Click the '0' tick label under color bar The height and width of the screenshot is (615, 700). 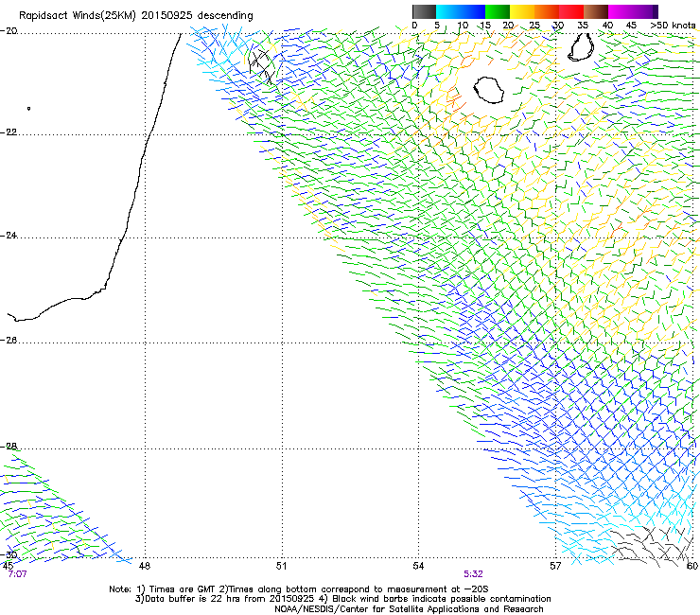pos(414,25)
